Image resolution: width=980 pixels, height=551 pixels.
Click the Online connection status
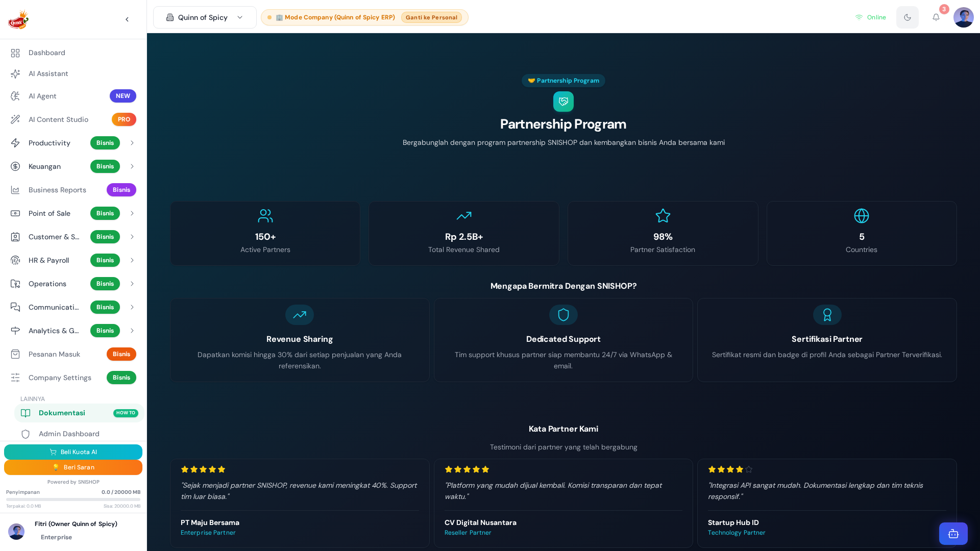pos(870,17)
